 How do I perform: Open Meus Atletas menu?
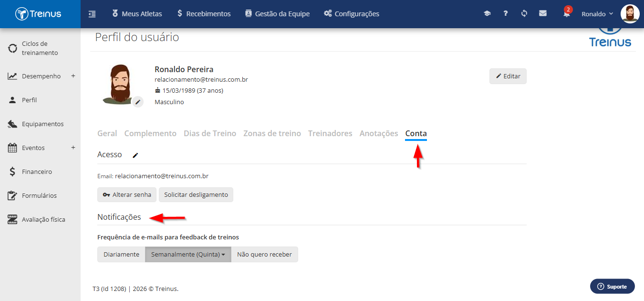click(137, 14)
